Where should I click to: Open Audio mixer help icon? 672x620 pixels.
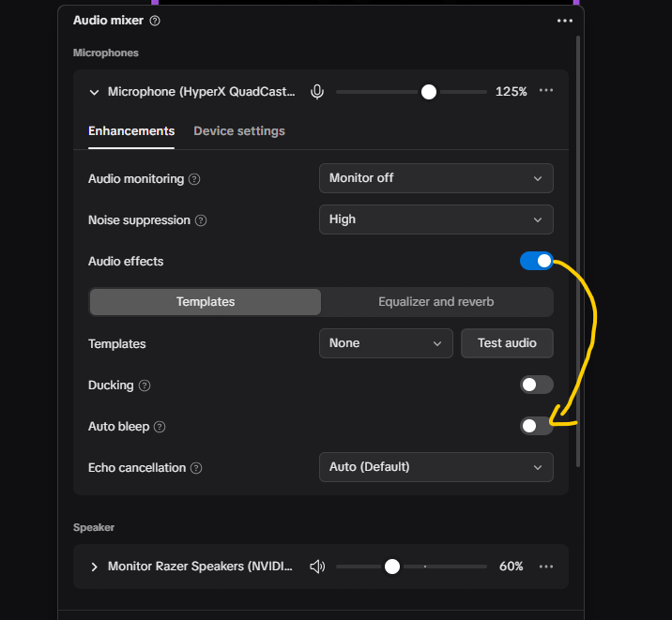(x=155, y=21)
